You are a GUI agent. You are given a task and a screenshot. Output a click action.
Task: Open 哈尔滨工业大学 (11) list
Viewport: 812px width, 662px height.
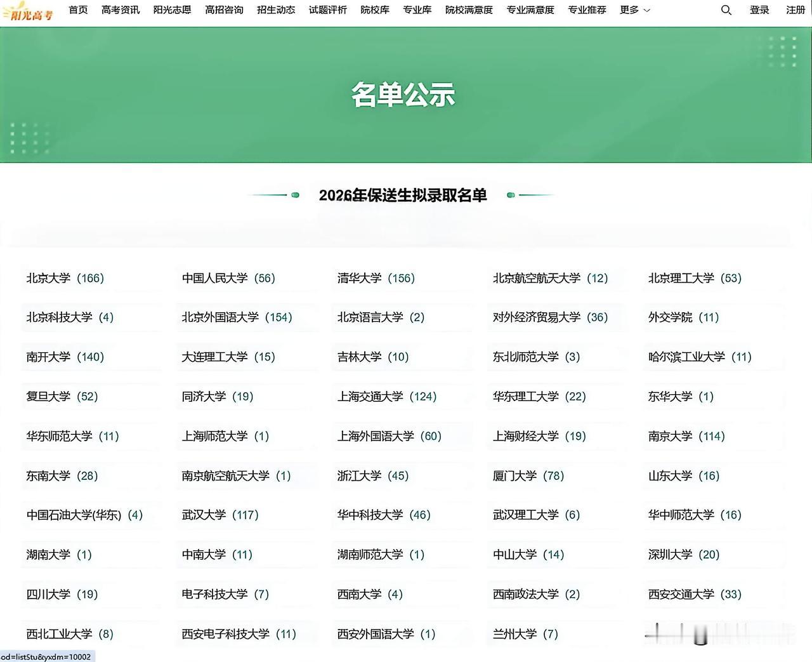[x=700, y=357]
